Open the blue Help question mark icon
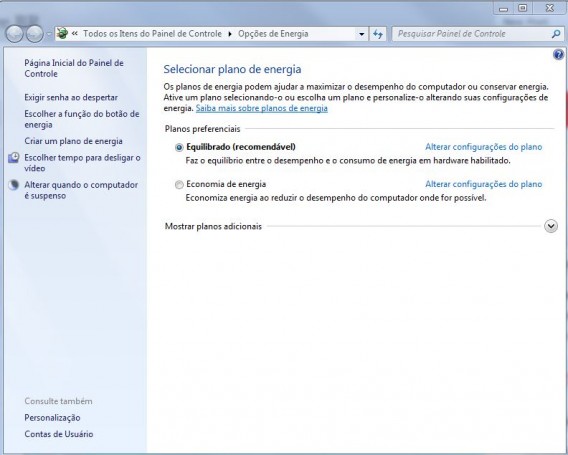 (558, 55)
